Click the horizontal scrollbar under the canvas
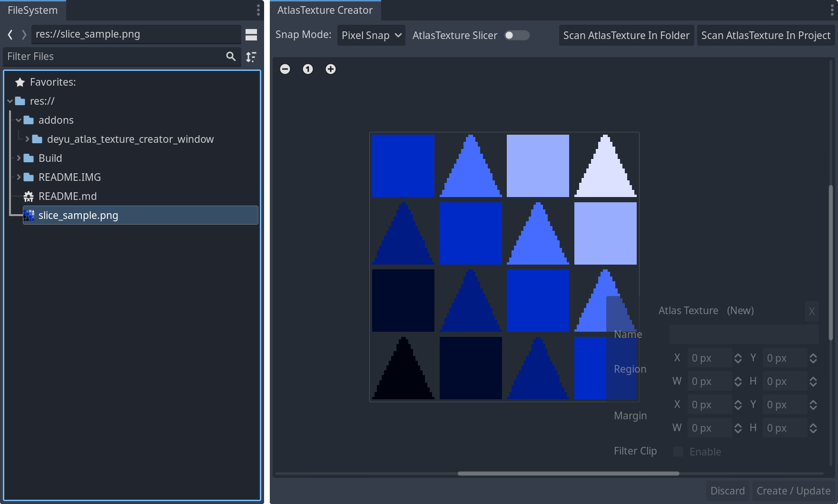The height and width of the screenshot is (504, 838). pos(568,474)
